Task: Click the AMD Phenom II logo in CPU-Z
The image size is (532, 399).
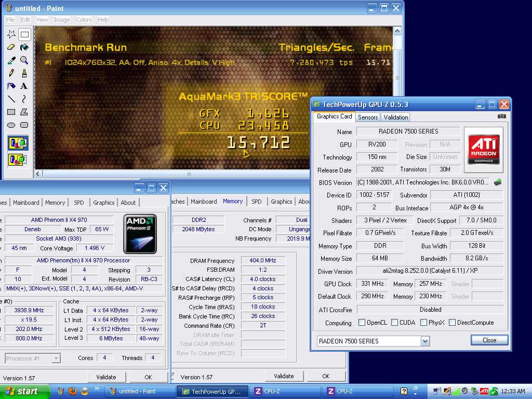Action: [140, 234]
